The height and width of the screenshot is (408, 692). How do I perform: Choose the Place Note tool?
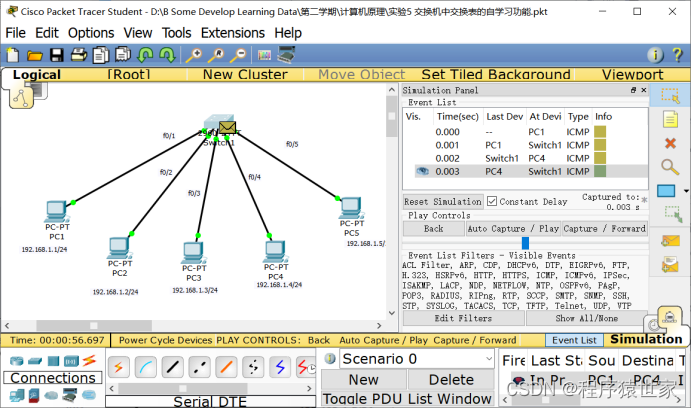click(x=670, y=120)
